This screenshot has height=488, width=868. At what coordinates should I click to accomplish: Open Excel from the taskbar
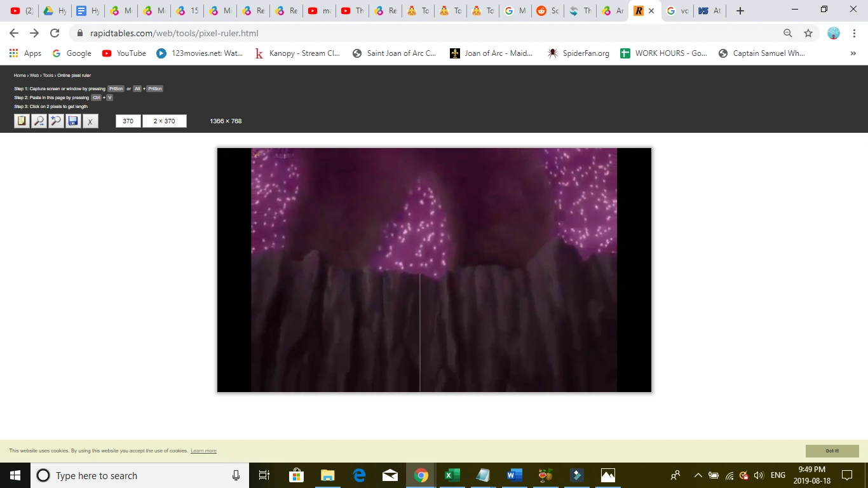point(452,475)
